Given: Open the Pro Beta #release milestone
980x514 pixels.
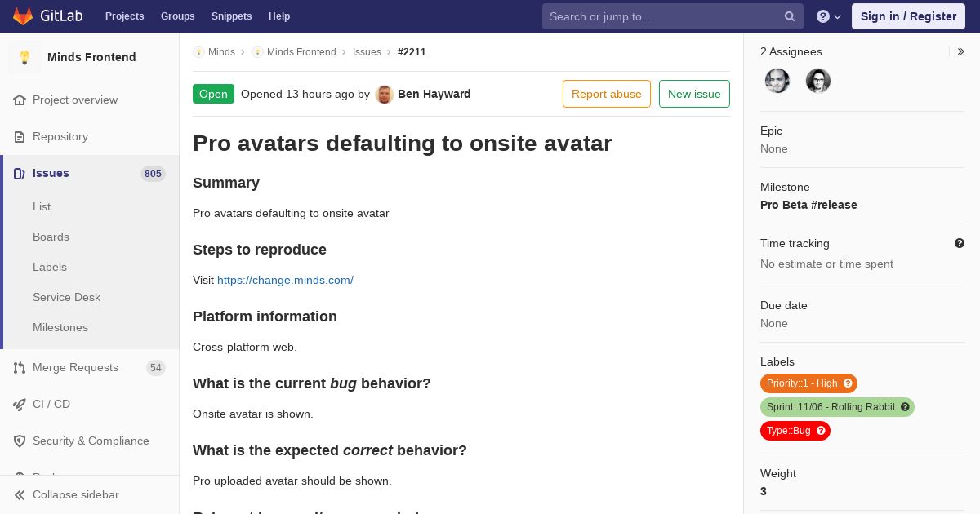Looking at the screenshot, I should [x=808, y=205].
